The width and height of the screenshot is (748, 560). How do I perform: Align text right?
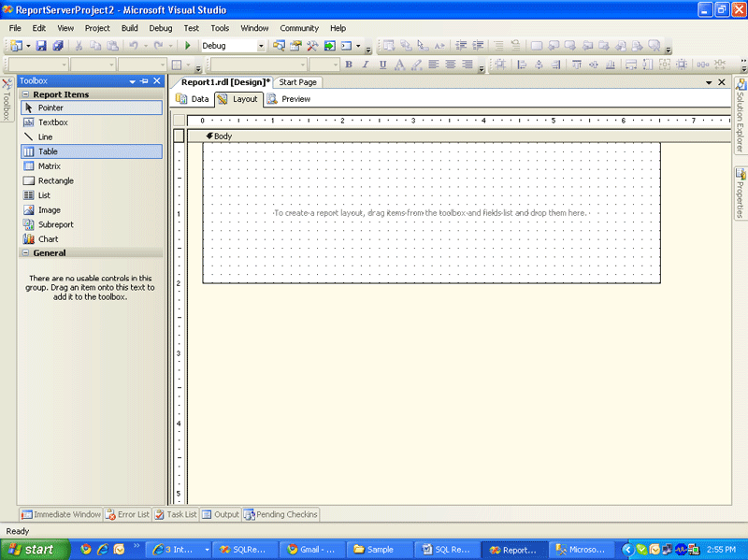pos(467,65)
